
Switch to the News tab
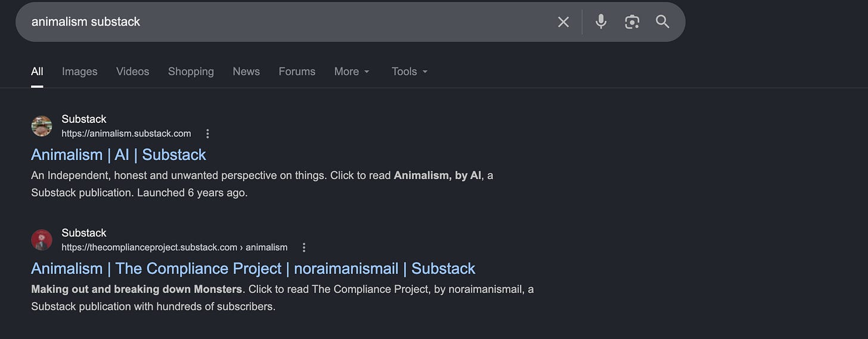[x=246, y=72]
